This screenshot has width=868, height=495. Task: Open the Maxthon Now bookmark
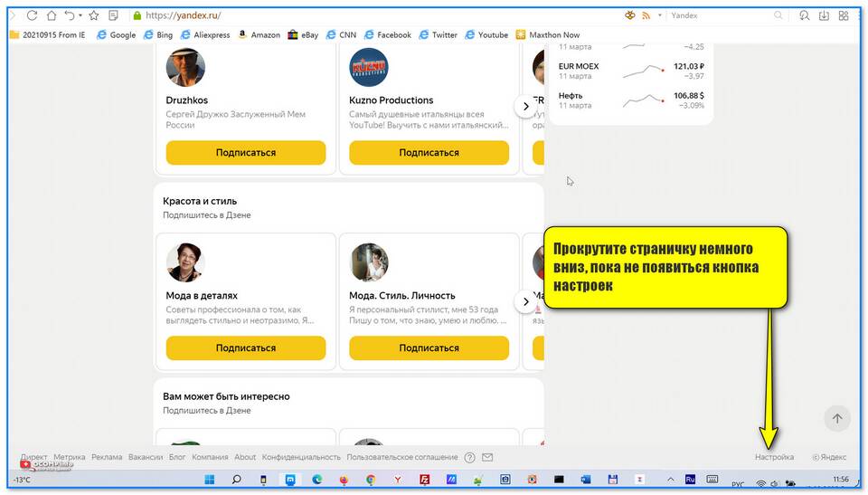click(548, 35)
